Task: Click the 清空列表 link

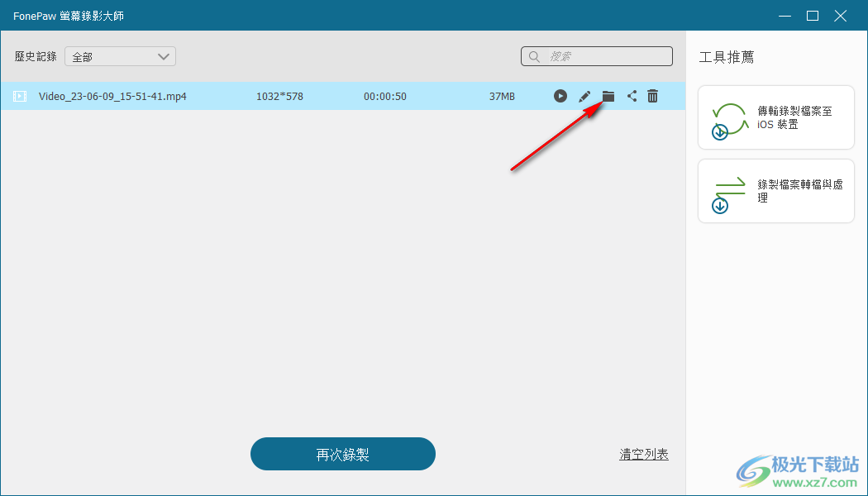Action: point(644,455)
